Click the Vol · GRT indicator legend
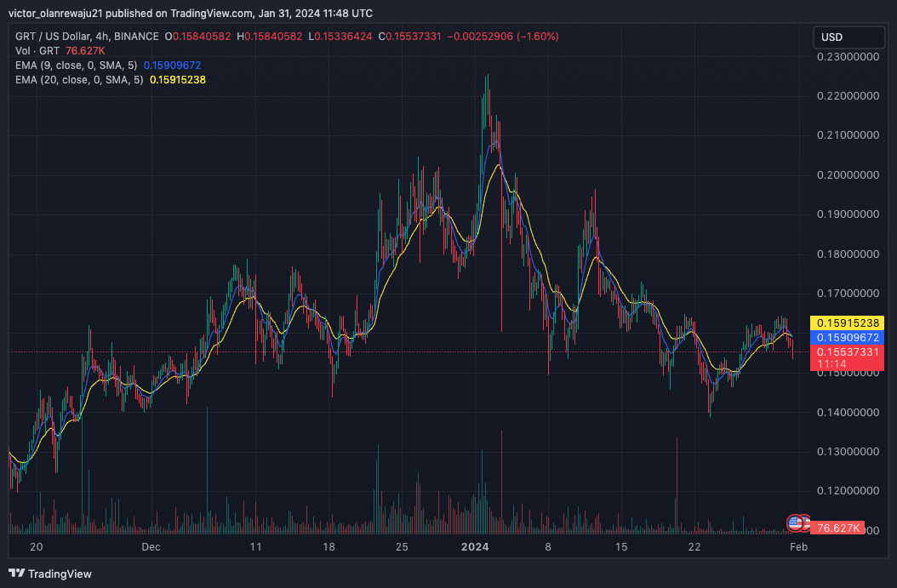The image size is (897, 588). [37, 51]
